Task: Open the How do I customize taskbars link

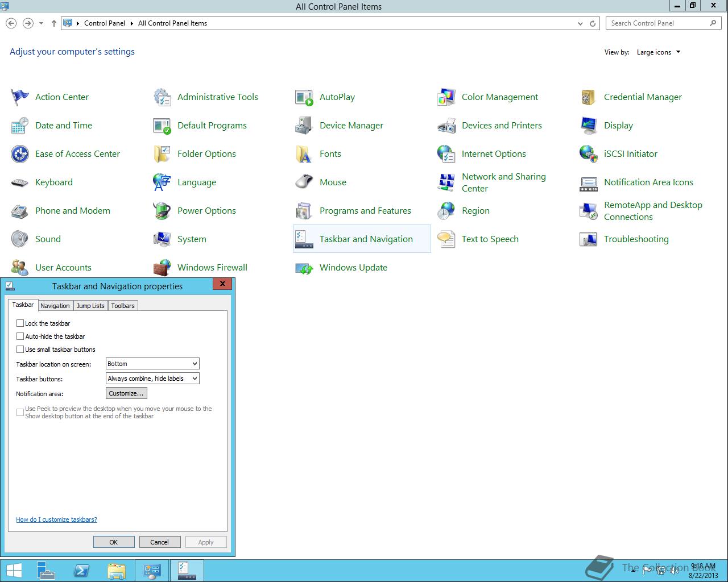Action: [56, 519]
